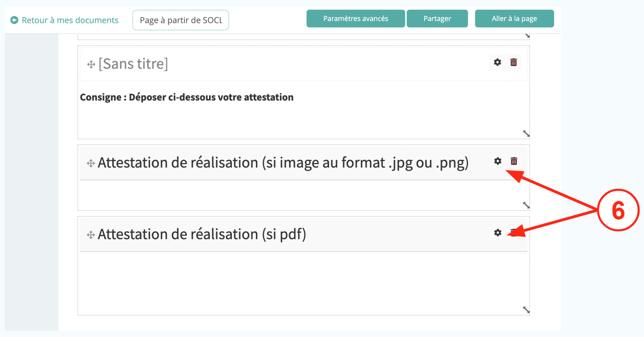Click trash icon of image attestation block
The height and width of the screenshot is (337, 644).
pyautogui.click(x=514, y=161)
